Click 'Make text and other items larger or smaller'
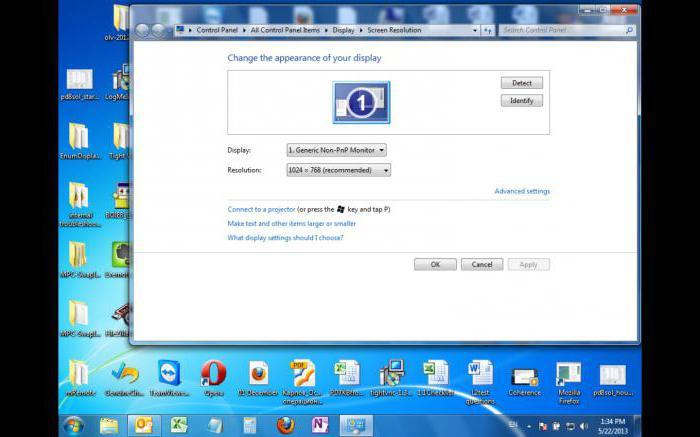 point(292,224)
